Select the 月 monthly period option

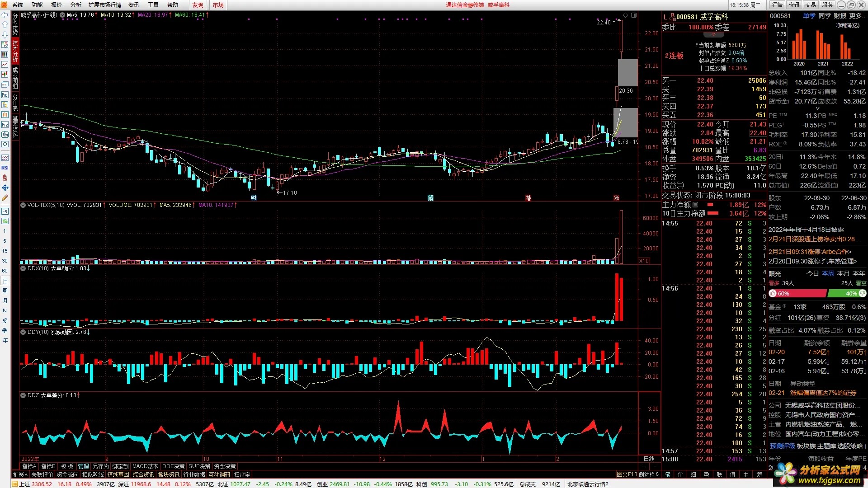pos(5,300)
